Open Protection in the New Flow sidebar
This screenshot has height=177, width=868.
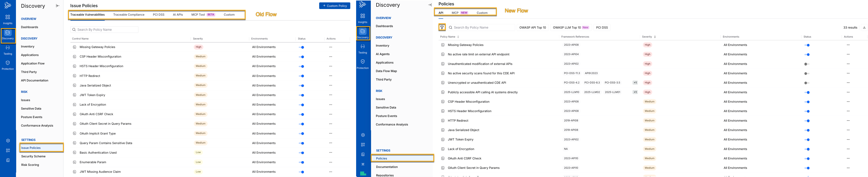(x=363, y=64)
